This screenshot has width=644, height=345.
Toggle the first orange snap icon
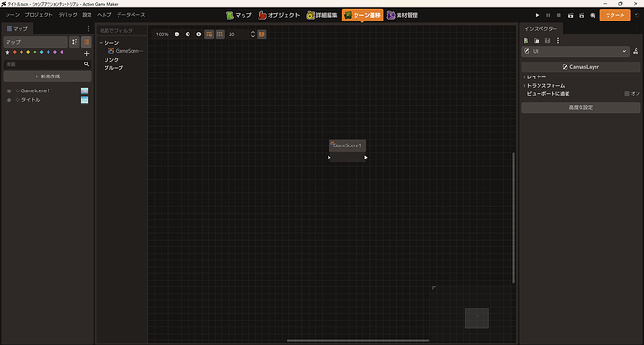click(209, 34)
